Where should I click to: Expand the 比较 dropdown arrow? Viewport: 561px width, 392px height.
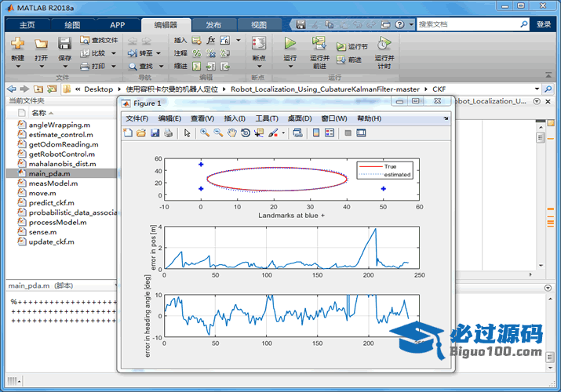click(x=114, y=53)
